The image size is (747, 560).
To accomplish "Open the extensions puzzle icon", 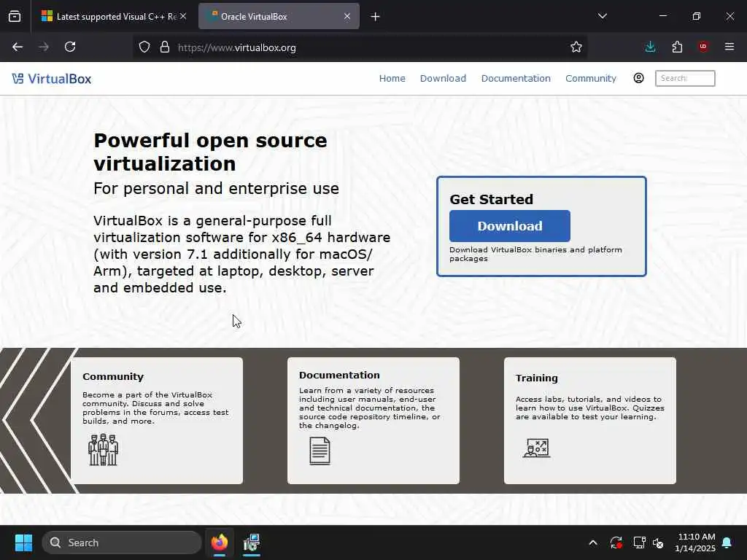I will (677, 47).
